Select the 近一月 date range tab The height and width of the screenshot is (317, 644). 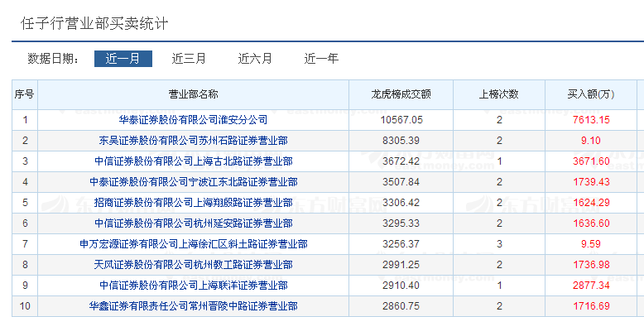(123, 59)
